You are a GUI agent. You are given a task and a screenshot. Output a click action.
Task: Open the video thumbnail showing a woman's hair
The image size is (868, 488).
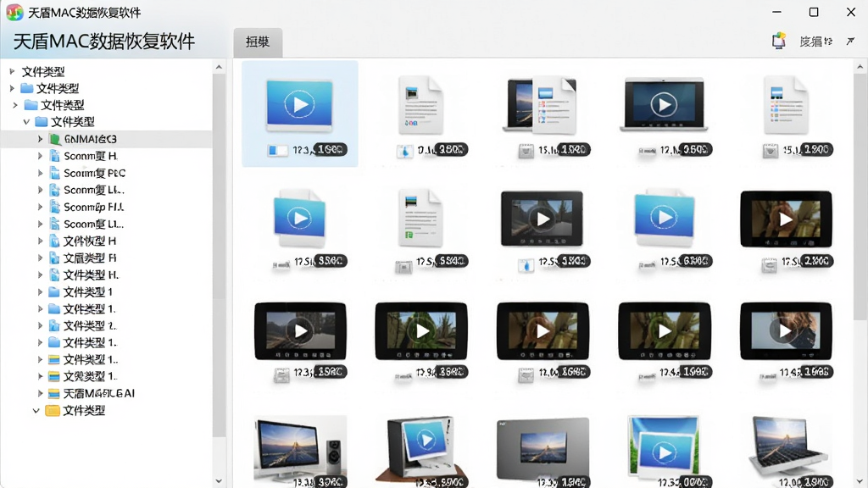(x=786, y=331)
